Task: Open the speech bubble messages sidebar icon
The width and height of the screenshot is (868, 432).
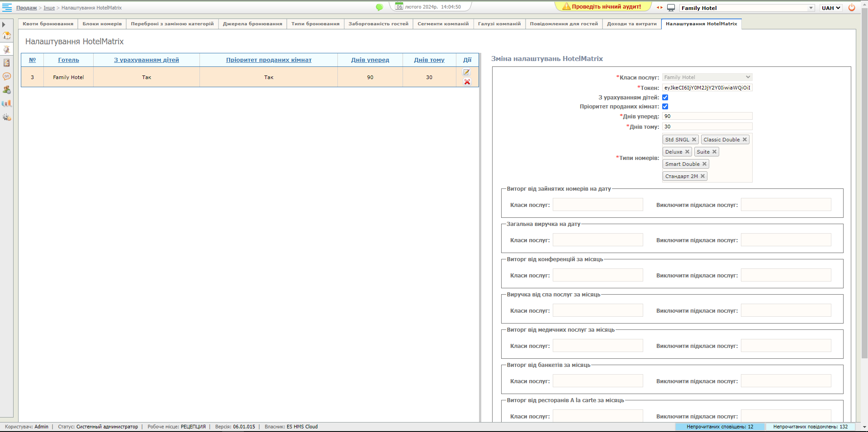Action: 7,76
